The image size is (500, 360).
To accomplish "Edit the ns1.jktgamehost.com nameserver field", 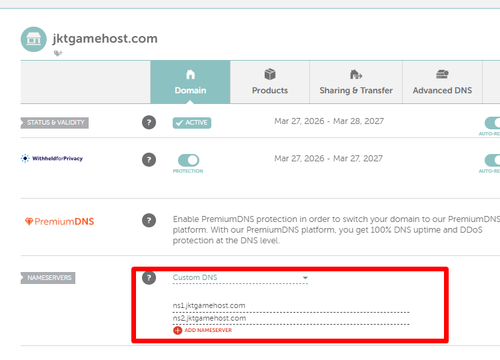I will 291,306.
